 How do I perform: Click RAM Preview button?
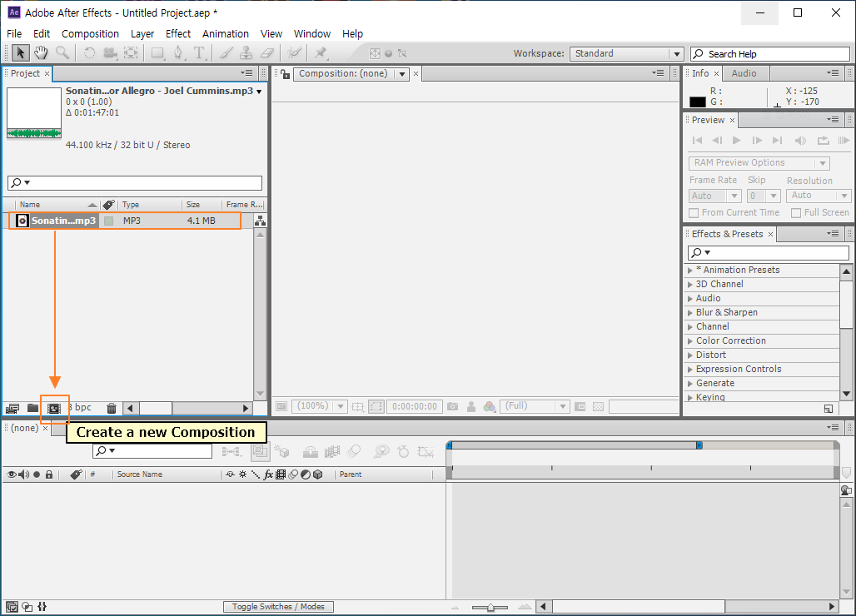844,141
